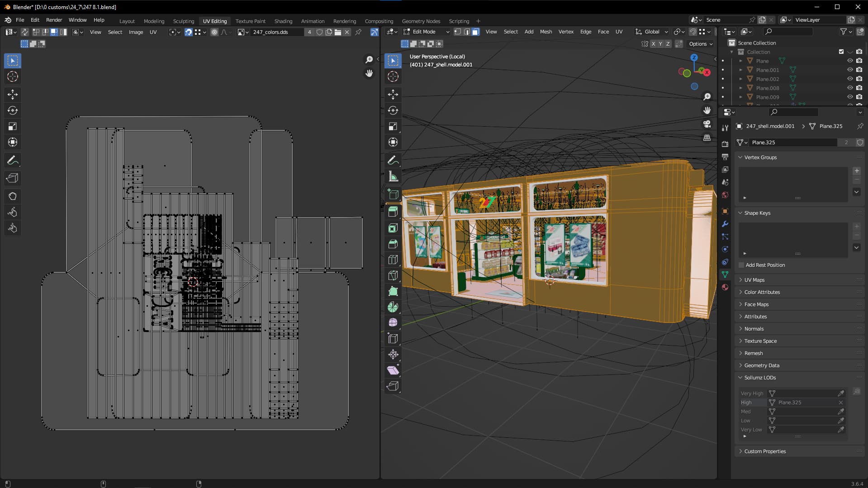The width and height of the screenshot is (868, 488).
Task: Enable the Add Rest Position checkbox
Action: [x=741, y=265]
